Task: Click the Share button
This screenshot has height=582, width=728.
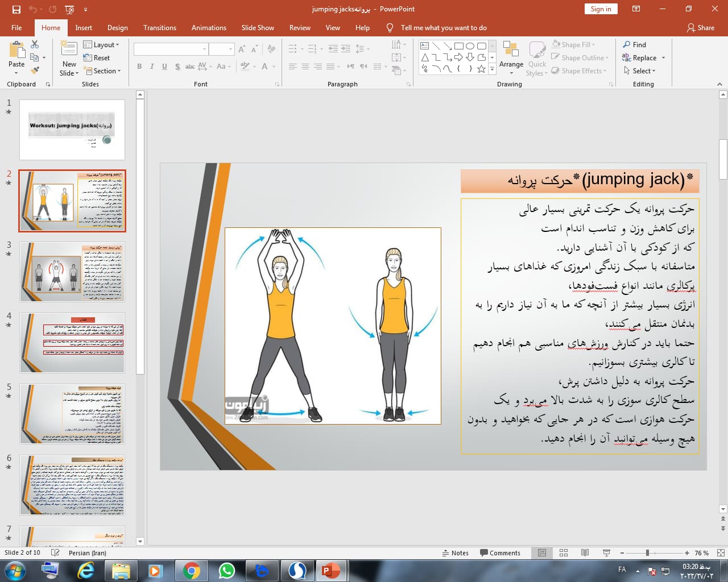Action: pyautogui.click(x=700, y=28)
